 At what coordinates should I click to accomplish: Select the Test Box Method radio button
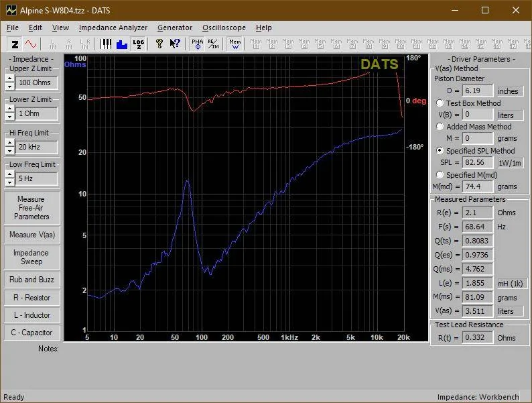tap(440, 103)
